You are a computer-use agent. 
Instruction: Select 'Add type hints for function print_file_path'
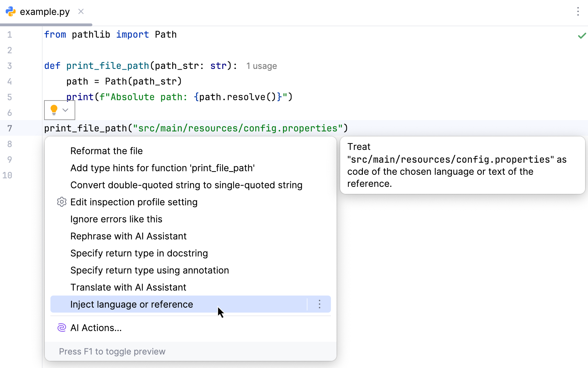point(163,168)
